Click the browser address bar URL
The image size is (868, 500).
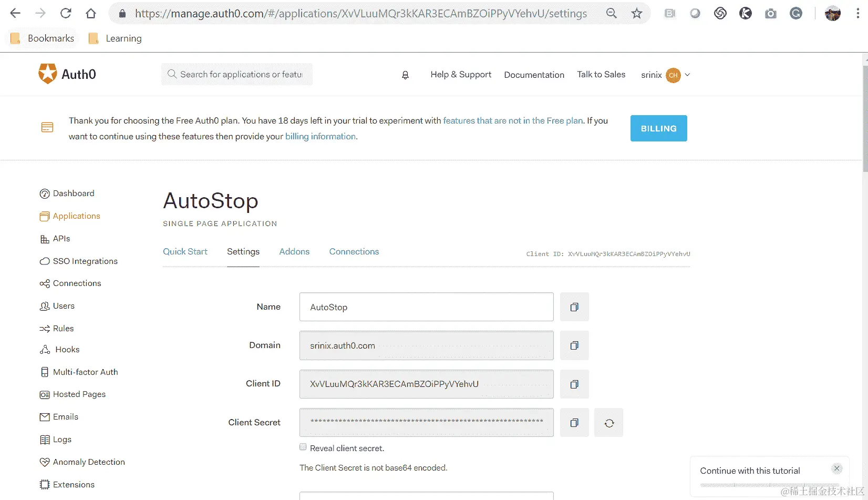(x=361, y=14)
